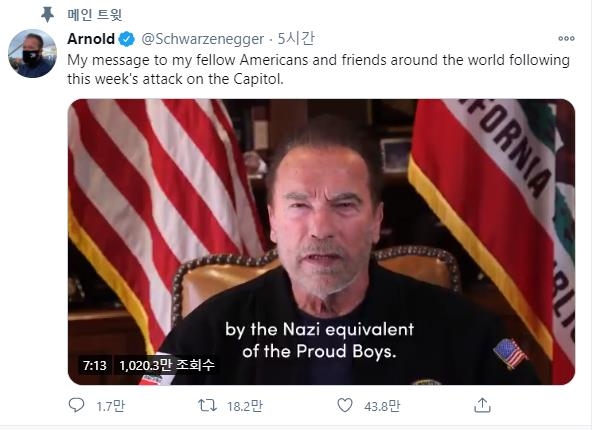594x430 pixels.
Task: Click the blue verified badge
Action: pyautogui.click(x=127, y=39)
